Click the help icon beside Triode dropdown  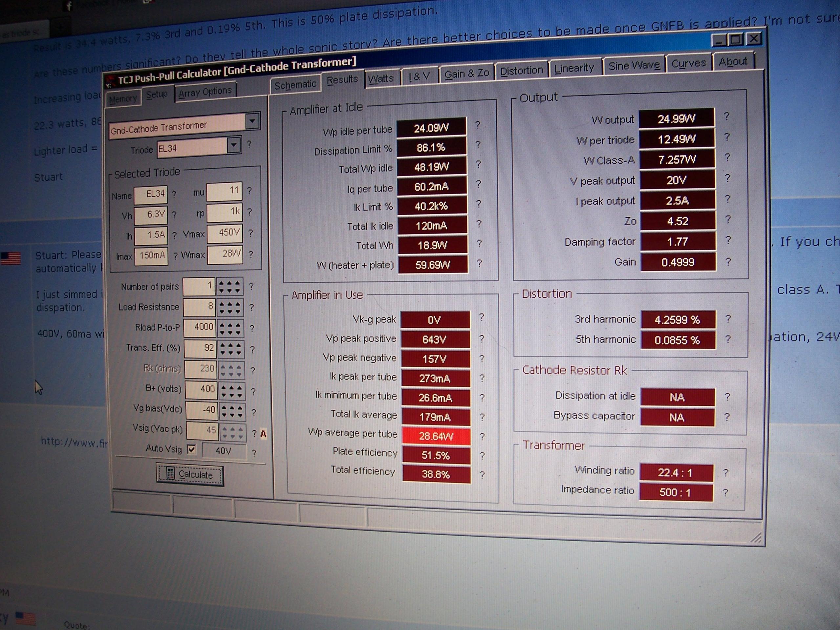pyautogui.click(x=249, y=144)
